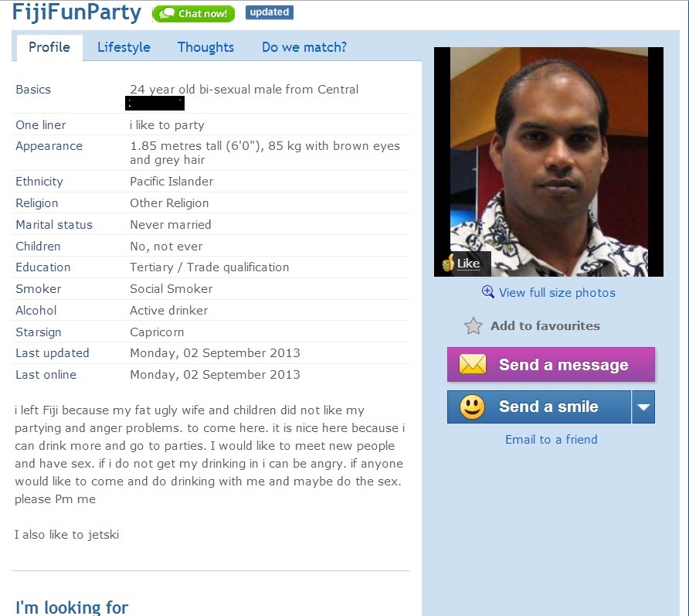Select the Profile tab
Image resolution: width=689 pixels, height=616 pixels.
click(x=49, y=47)
